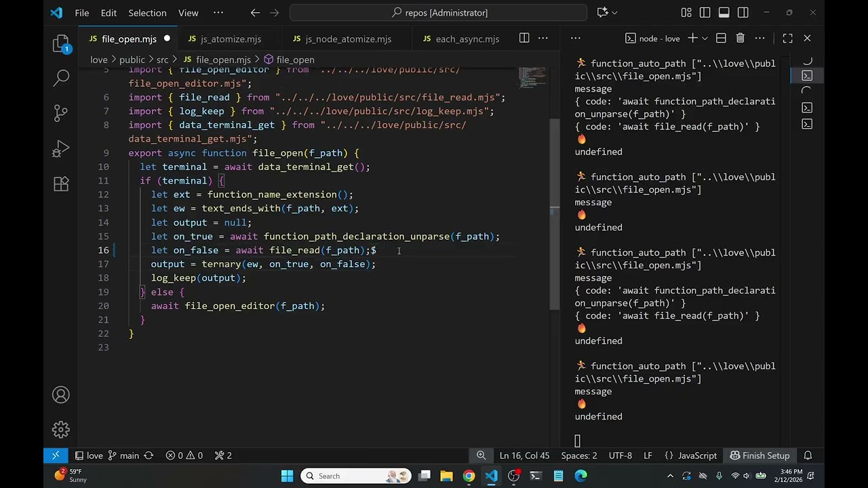Select the file_open.mjs tab
This screenshot has height=488, width=868.
click(x=129, y=39)
